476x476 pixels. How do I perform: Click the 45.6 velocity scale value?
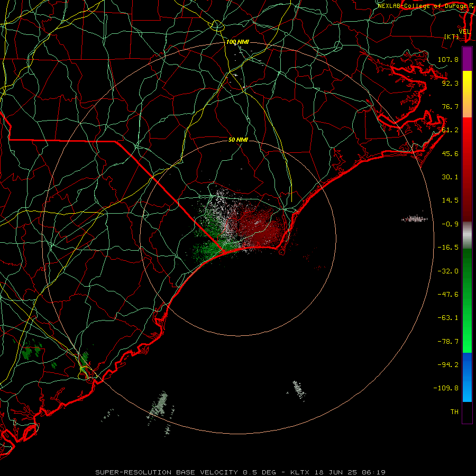450,153
